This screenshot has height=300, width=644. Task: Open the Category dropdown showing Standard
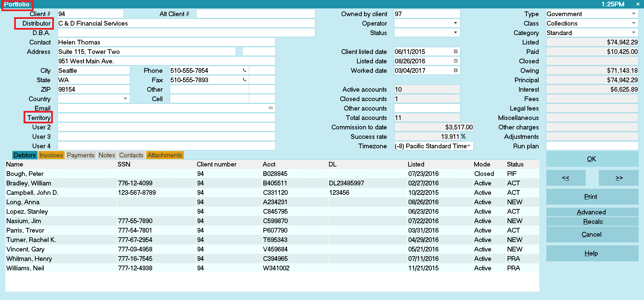(x=634, y=33)
